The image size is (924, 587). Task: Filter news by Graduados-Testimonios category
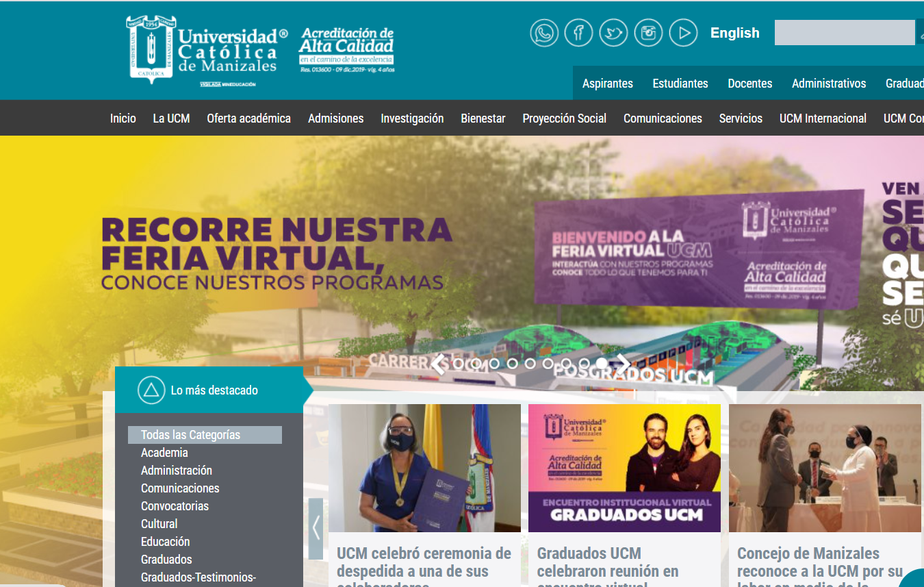pyautogui.click(x=198, y=577)
